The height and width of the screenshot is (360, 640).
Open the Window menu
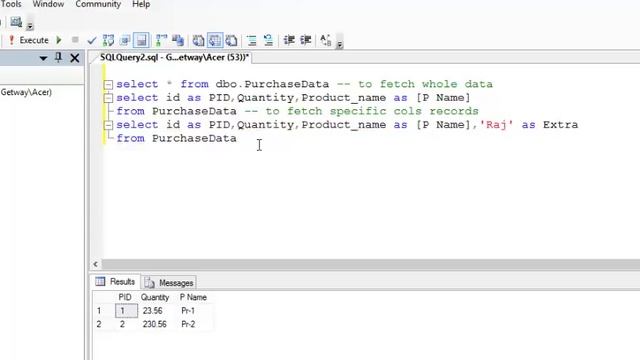tap(48, 4)
